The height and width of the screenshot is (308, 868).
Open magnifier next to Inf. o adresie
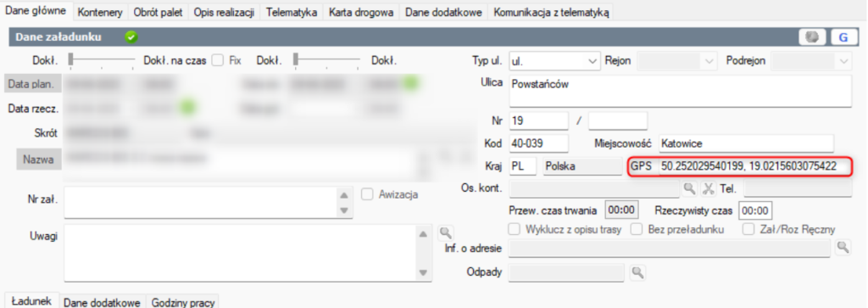point(843,247)
